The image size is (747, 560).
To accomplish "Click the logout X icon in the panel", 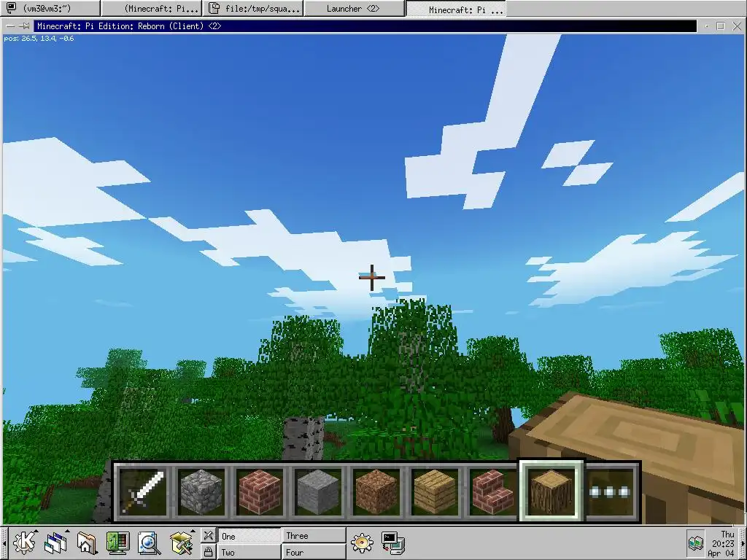I will 208,536.
